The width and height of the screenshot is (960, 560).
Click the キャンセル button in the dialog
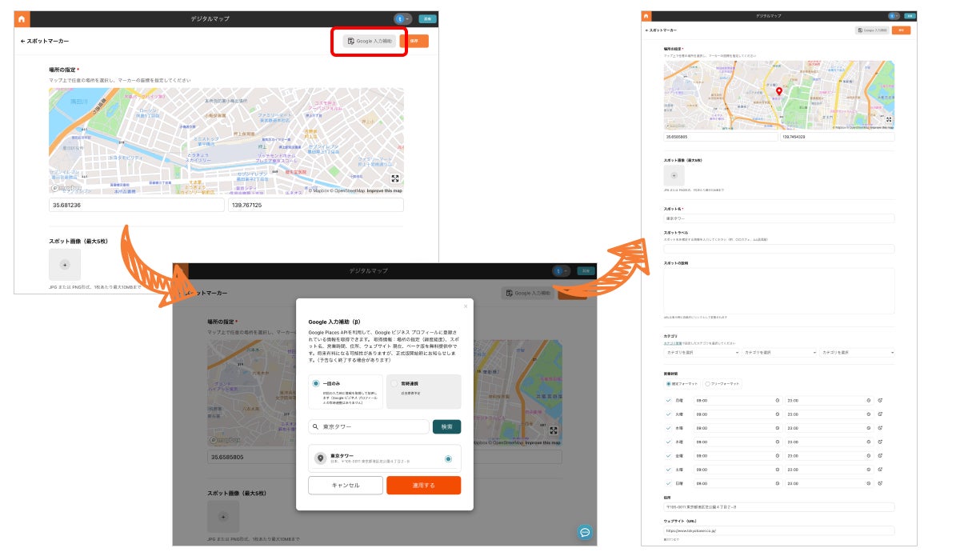pos(346,485)
